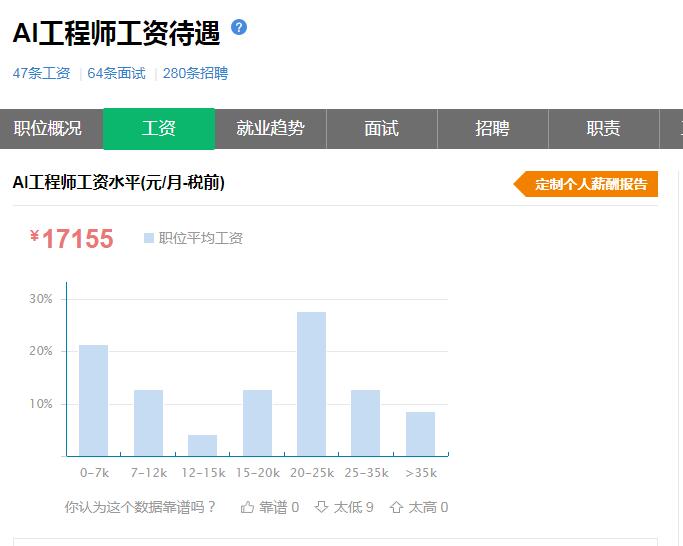Click the 10% axis label
Viewport: 683px width, 546px height.
click(41, 404)
